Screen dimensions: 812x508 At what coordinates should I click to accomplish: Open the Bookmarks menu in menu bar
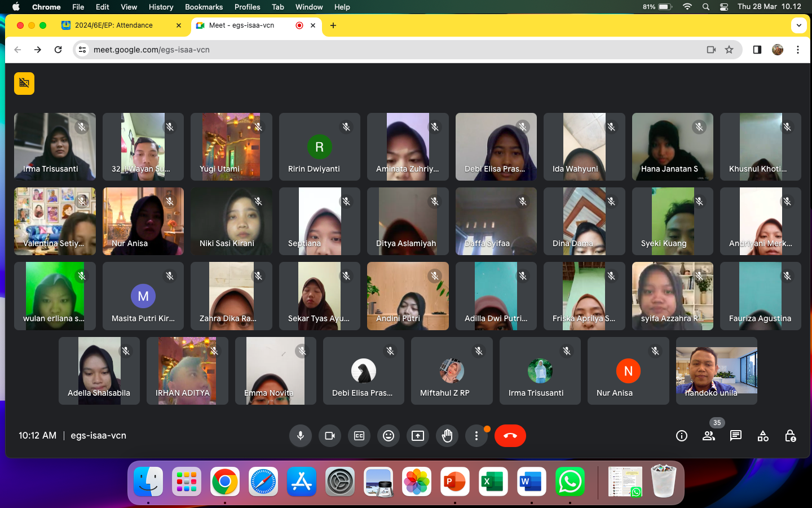(x=204, y=7)
